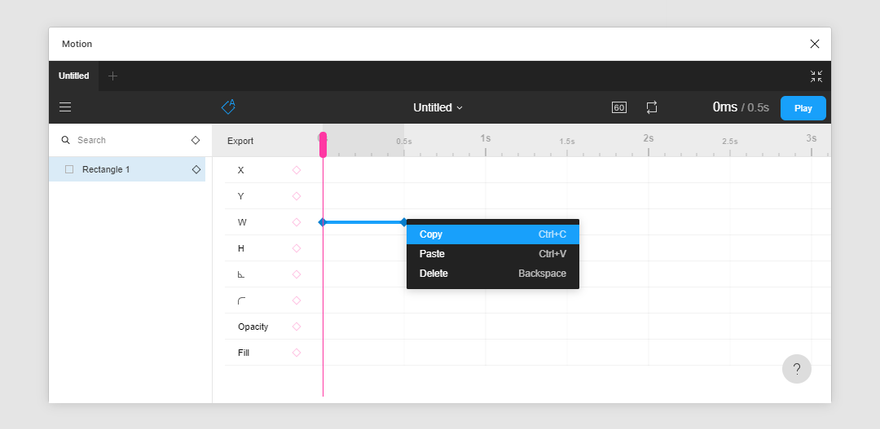Open the hamburger menu in the toolbar
Viewport: 880px width, 429px height.
pos(65,107)
